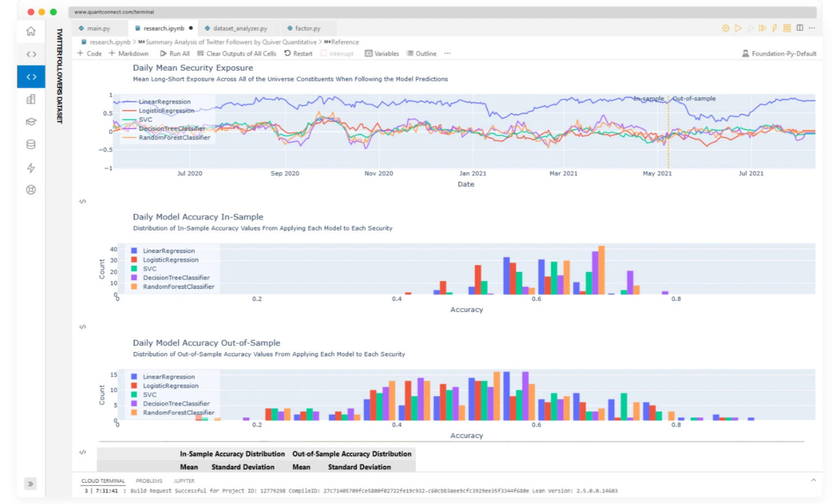The image size is (840, 504).
Task: Click the lifebuoy support icon
Action: tap(31, 190)
